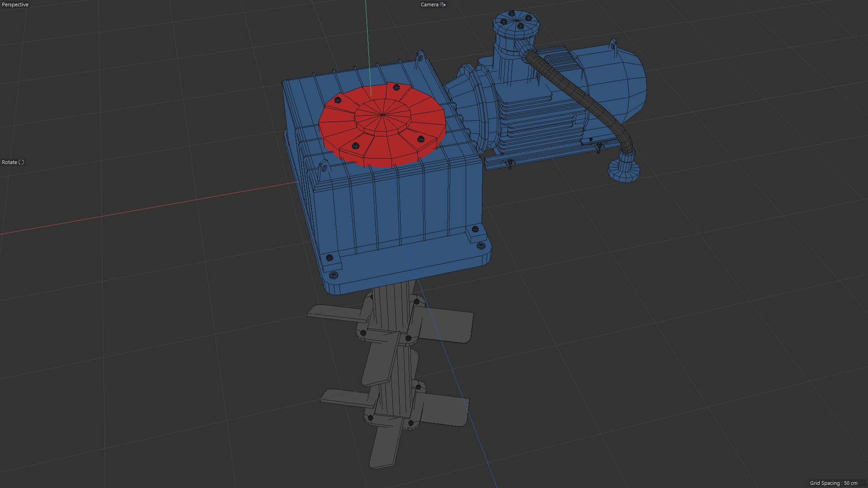Viewport: 868px width, 488px height.
Task: Select the hose end fitting below the motor
Action: (624, 167)
